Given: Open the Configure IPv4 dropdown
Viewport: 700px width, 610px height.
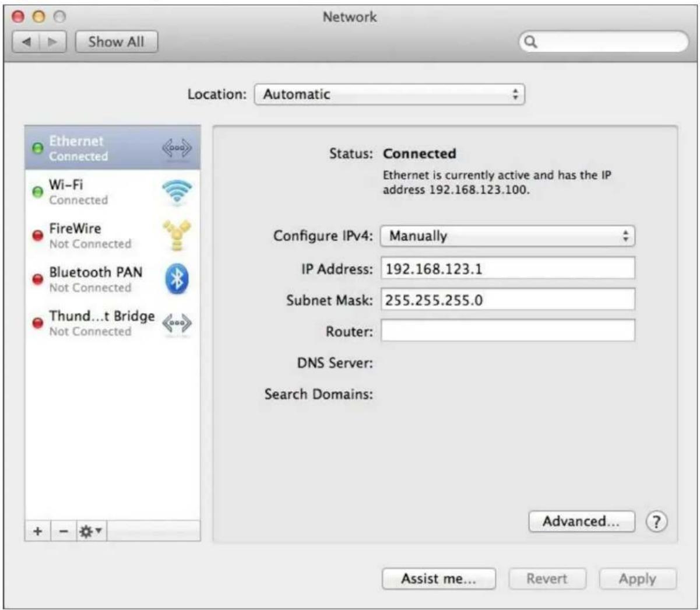Looking at the screenshot, I should click(x=508, y=236).
